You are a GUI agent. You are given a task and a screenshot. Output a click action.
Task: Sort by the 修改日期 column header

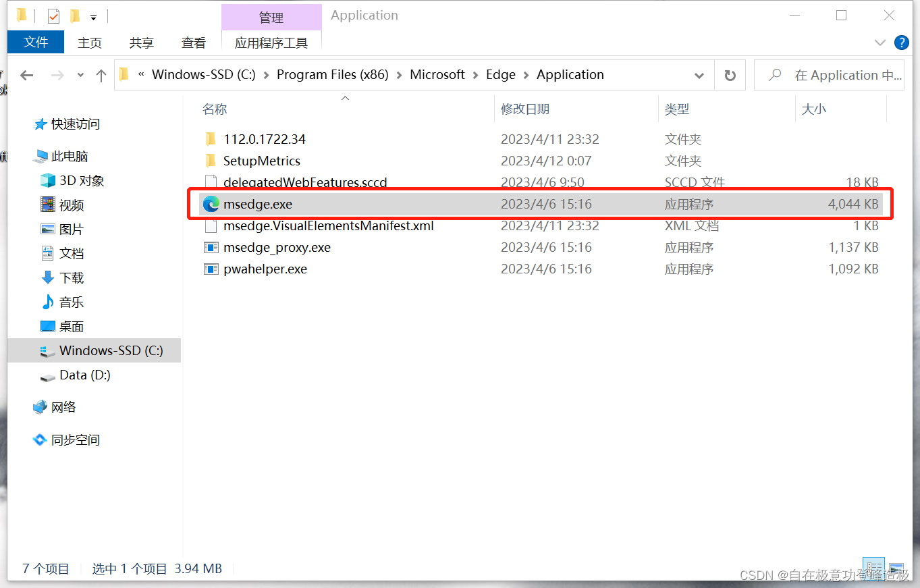click(x=524, y=109)
